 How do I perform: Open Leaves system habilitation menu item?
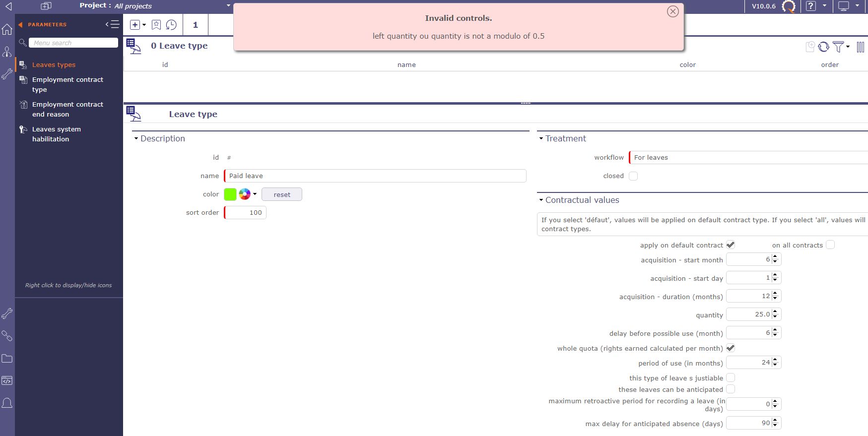point(57,134)
